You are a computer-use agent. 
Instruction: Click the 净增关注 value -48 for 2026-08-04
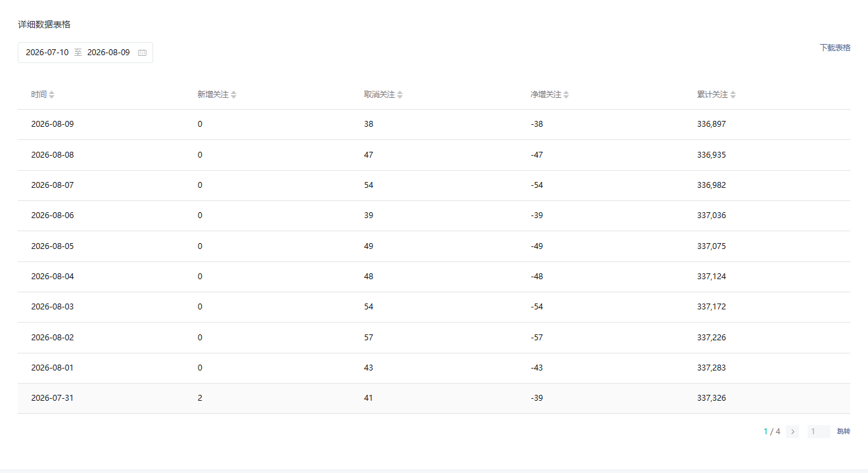pos(537,277)
